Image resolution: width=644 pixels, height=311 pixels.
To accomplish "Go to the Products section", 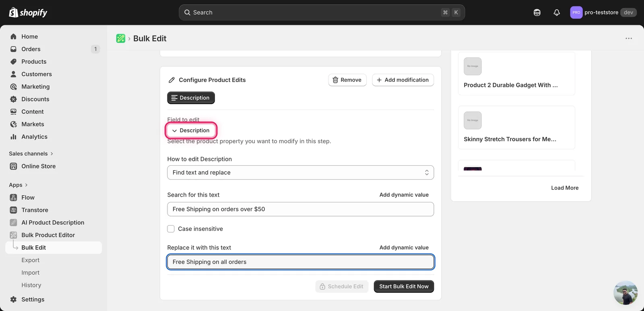I will pos(34,62).
